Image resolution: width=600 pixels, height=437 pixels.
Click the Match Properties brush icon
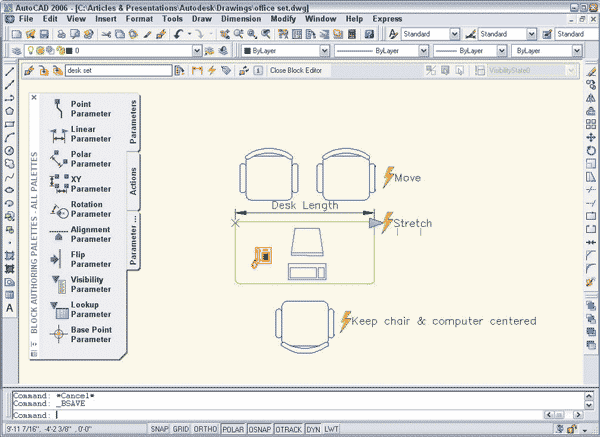click(147, 34)
